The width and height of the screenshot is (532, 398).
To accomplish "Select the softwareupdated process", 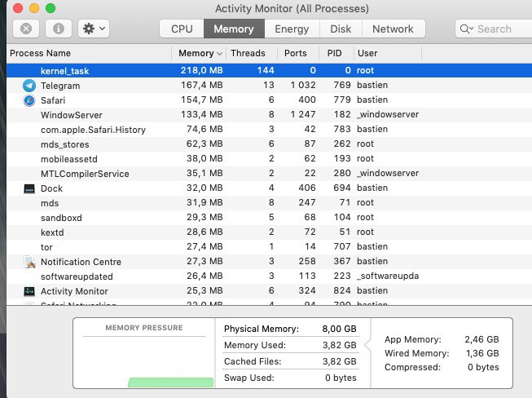I will pos(77,276).
